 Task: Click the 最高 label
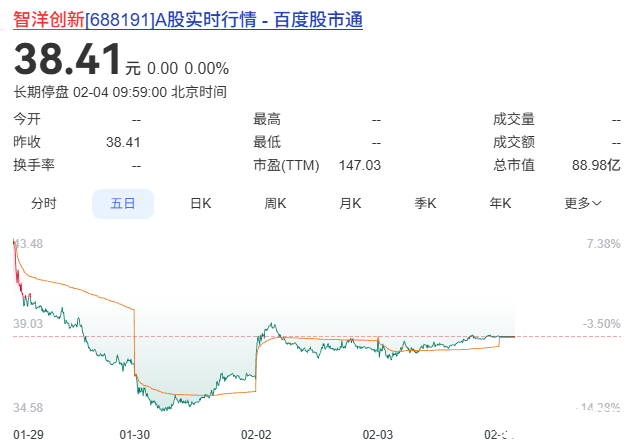pos(267,119)
